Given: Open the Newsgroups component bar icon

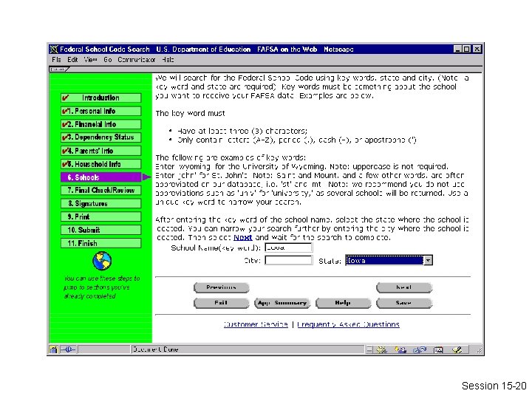Looking at the screenshot, I should pos(420,349).
